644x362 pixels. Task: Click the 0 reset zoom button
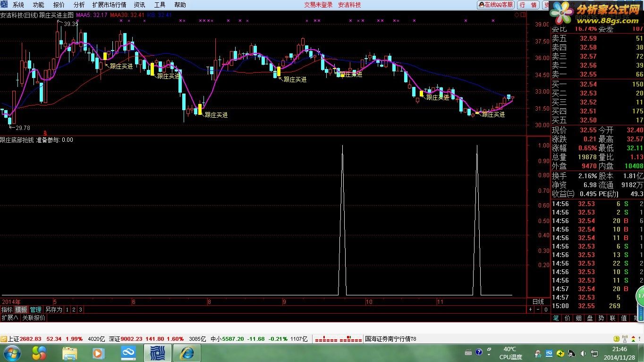546,310
